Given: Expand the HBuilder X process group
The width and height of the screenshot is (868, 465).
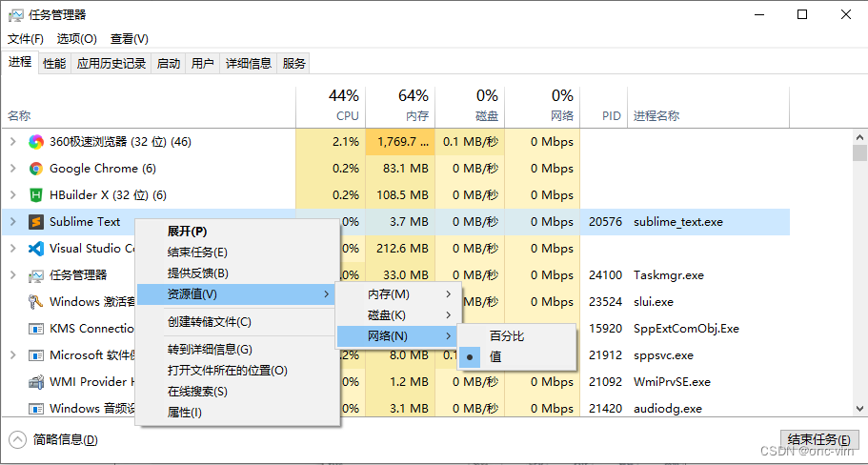Looking at the screenshot, I should [x=12, y=194].
